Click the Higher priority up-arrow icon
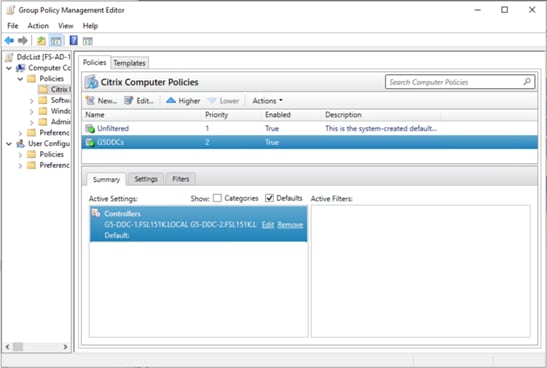The image size is (547, 368). (x=171, y=101)
